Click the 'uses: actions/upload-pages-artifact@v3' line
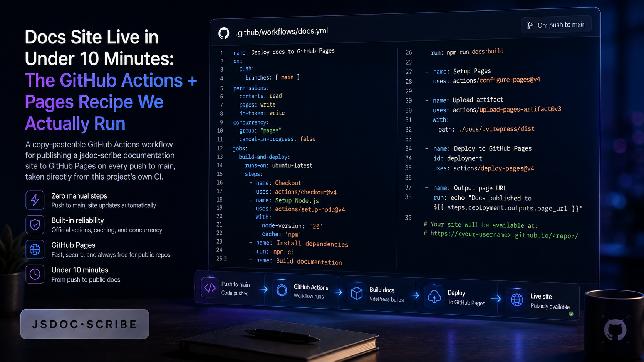The image size is (644, 362). tap(497, 110)
